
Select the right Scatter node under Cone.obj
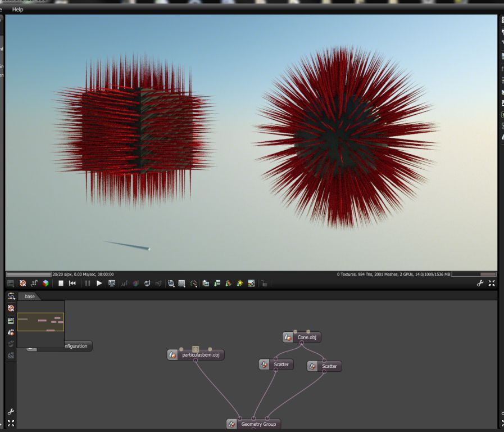pos(324,366)
